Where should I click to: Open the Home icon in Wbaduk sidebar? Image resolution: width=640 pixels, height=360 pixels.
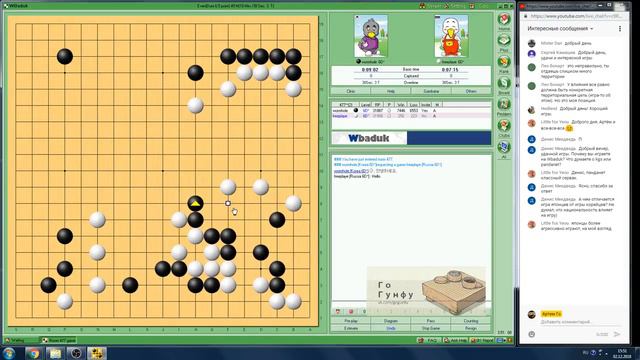point(504,21)
